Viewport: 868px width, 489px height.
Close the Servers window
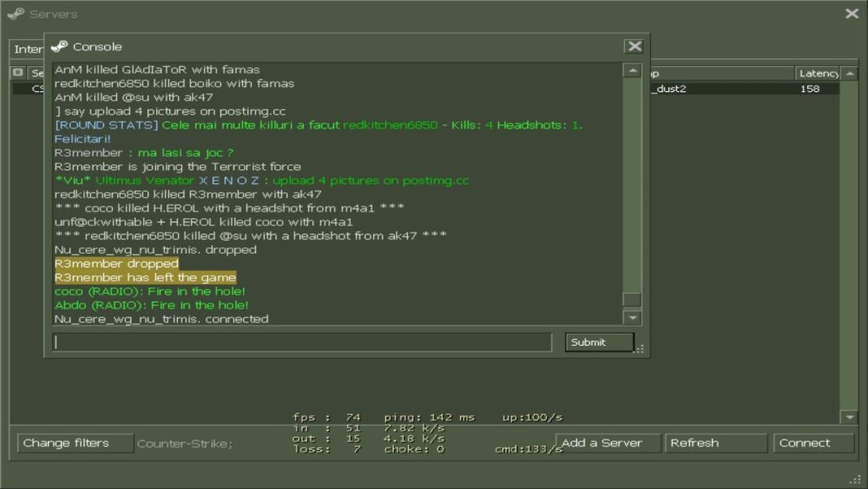852,13
